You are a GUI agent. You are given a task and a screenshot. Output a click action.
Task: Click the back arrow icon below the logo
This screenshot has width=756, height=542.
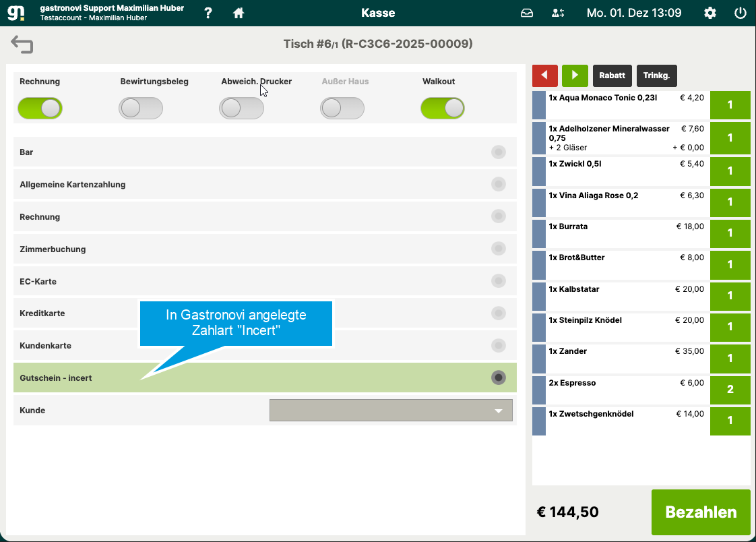22,44
